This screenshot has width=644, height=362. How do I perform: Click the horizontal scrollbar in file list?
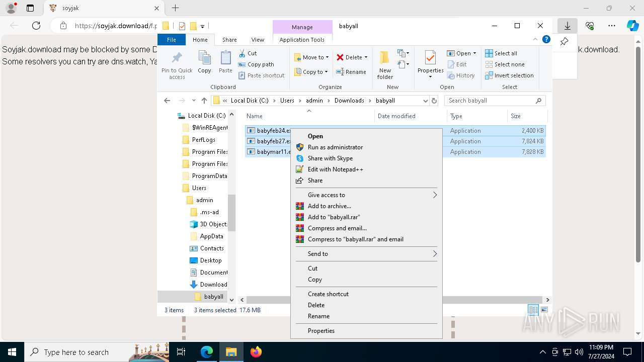[x=394, y=300]
